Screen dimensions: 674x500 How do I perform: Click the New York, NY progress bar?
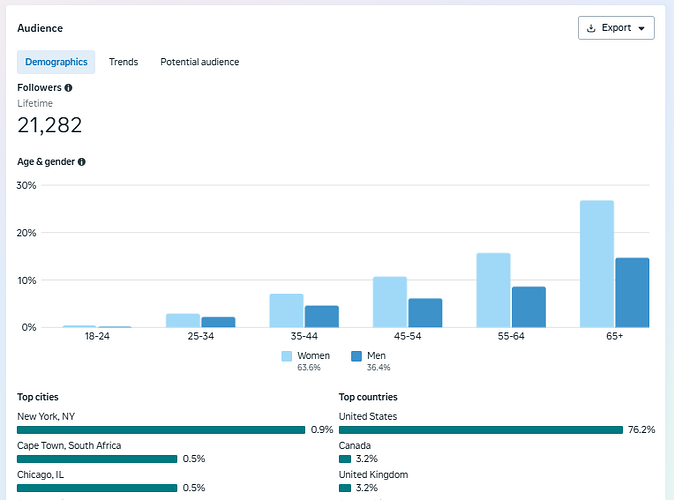coord(161,430)
